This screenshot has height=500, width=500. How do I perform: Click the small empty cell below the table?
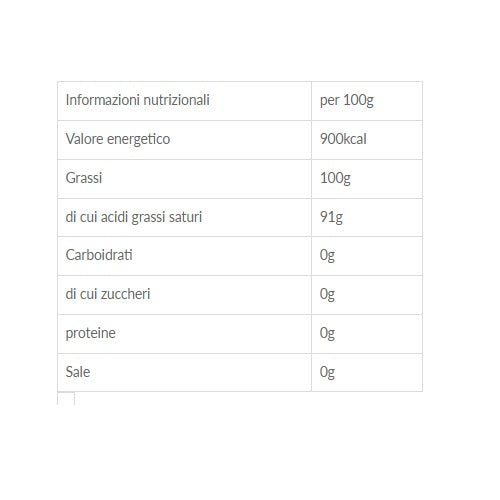(66, 399)
